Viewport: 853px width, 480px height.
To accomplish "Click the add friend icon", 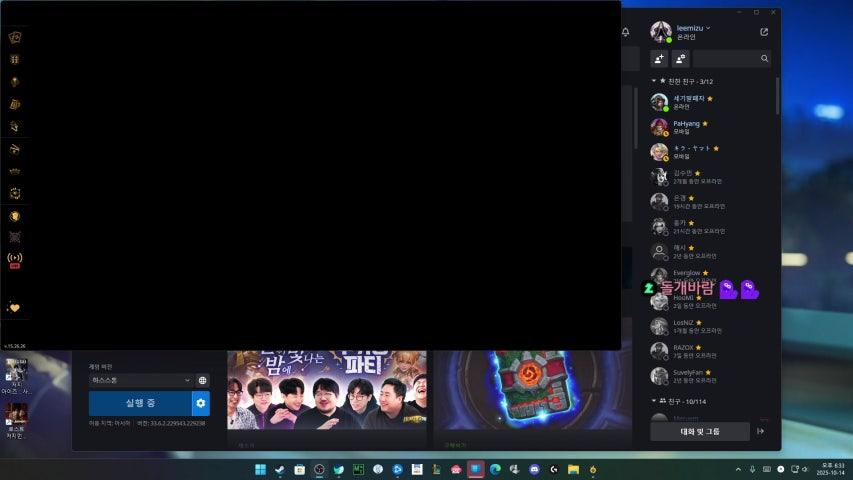I will click(659, 58).
